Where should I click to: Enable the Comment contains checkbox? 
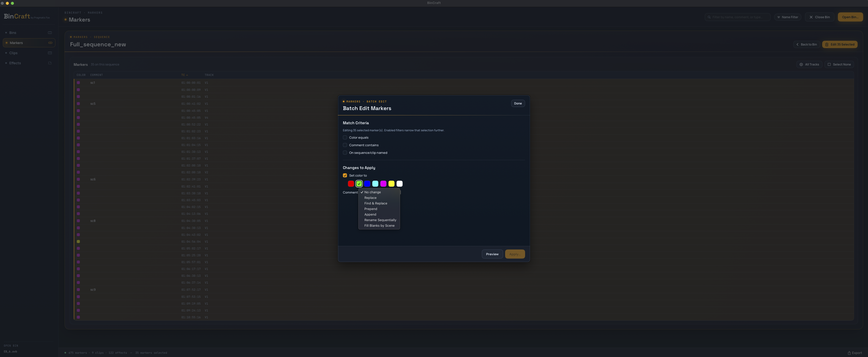click(345, 145)
